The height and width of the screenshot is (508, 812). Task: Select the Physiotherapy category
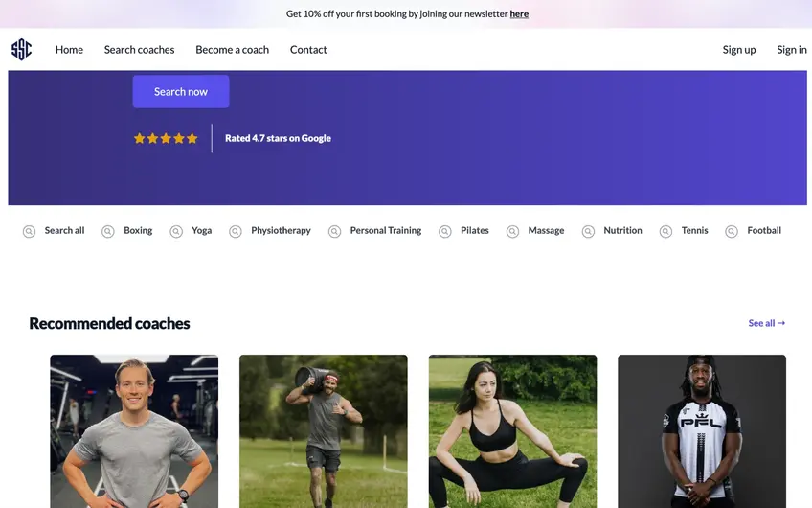[x=281, y=230]
